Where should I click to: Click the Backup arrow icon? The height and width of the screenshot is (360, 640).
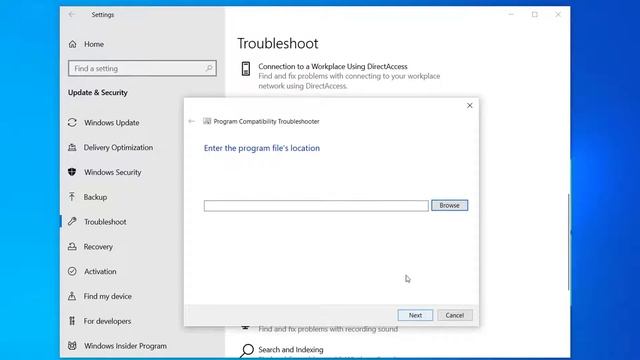click(x=72, y=197)
